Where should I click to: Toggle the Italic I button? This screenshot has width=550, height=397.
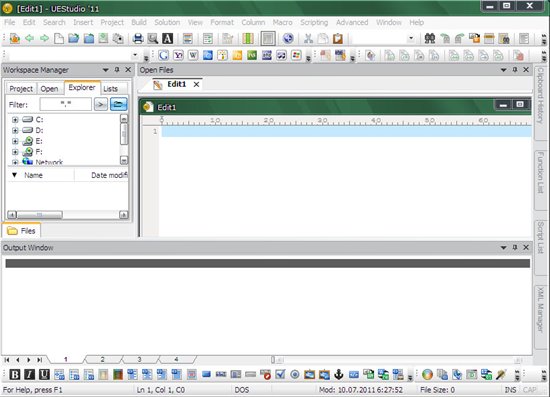point(29,374)
